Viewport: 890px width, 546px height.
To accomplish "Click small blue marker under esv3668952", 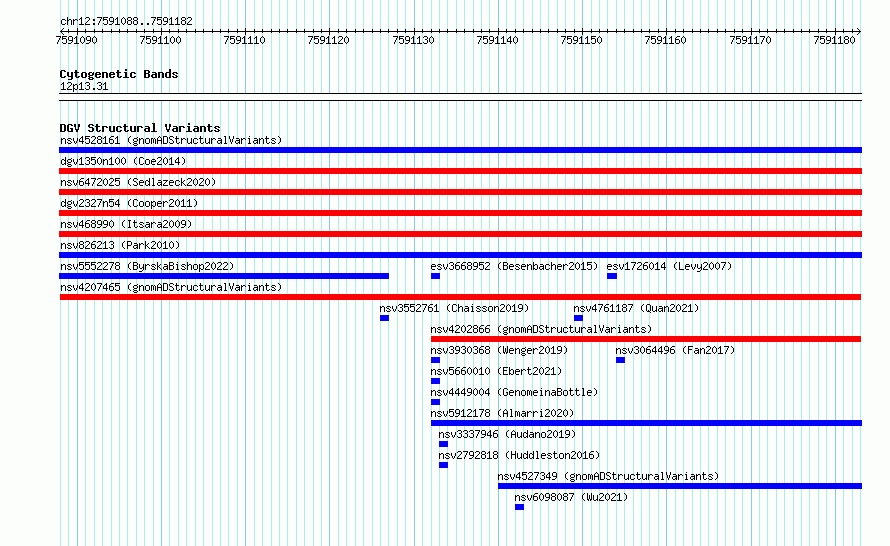I will [435, 276].
